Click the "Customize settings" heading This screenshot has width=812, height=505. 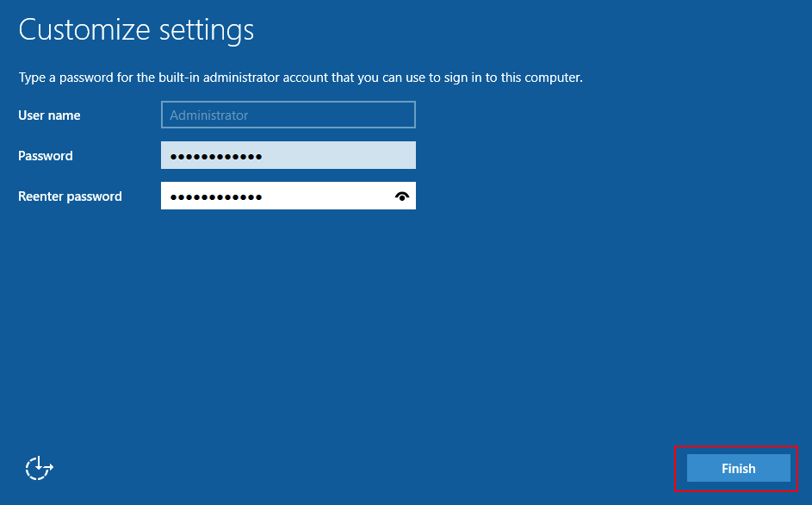click(136, 30)
